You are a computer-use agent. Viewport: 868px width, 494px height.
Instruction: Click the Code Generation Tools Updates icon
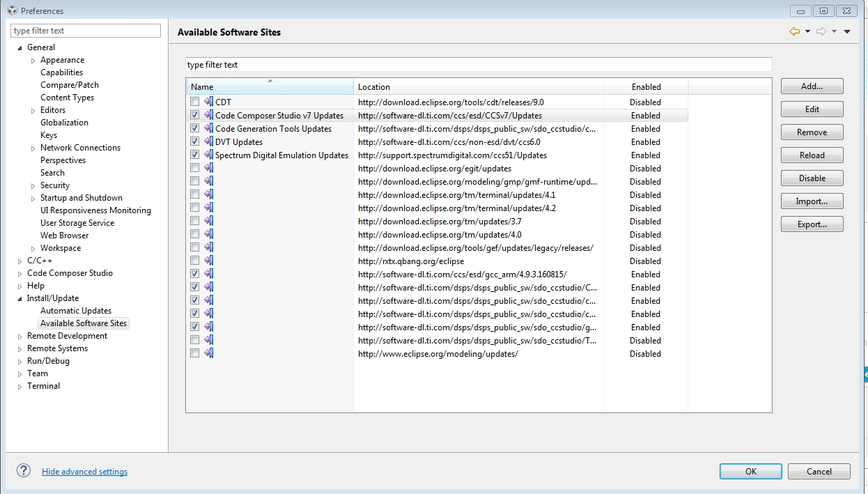tap(208, 128)
